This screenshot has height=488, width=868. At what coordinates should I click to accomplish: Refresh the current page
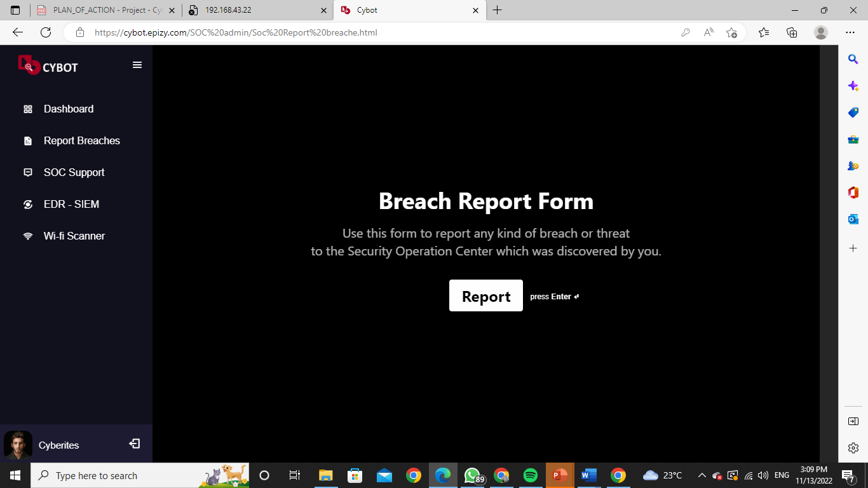coord(46,32)
